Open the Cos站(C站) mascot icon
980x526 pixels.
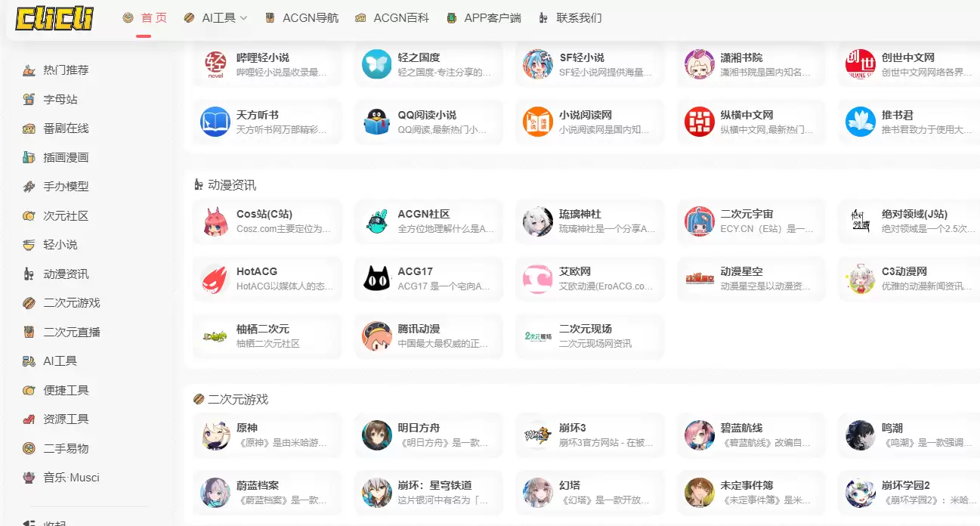pyautogui.click(x=215, y=221)
